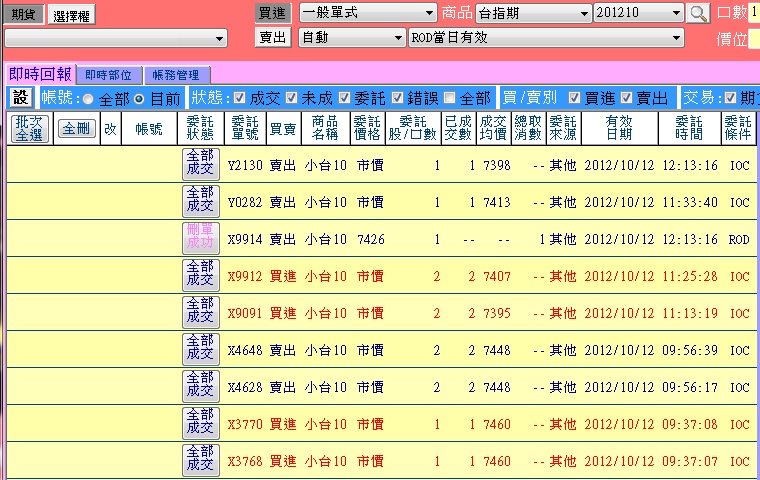Click 刪單成功 status button for order X9914
The image size is (760, 480).
(201, 238)
